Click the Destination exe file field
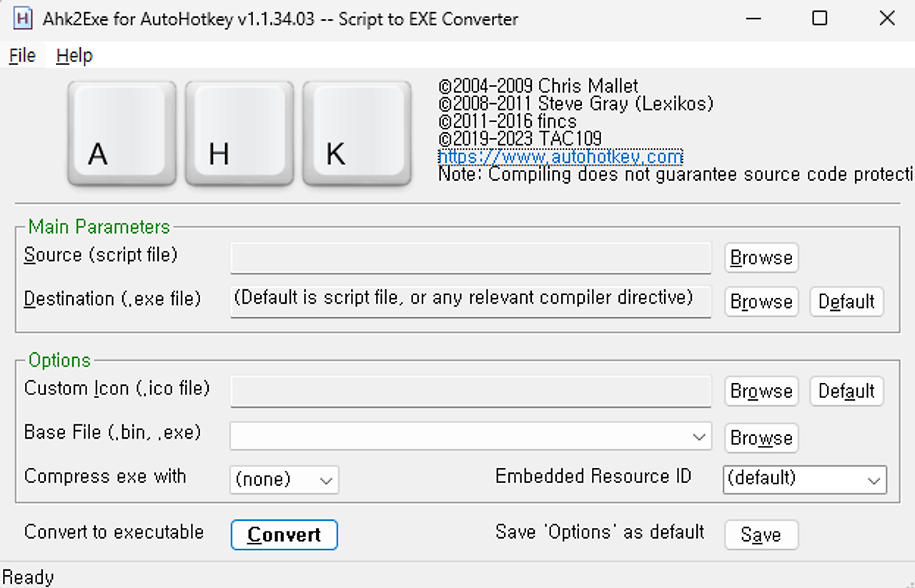The image size is (915, 588). pyautogui.click(x=470, y=301)
